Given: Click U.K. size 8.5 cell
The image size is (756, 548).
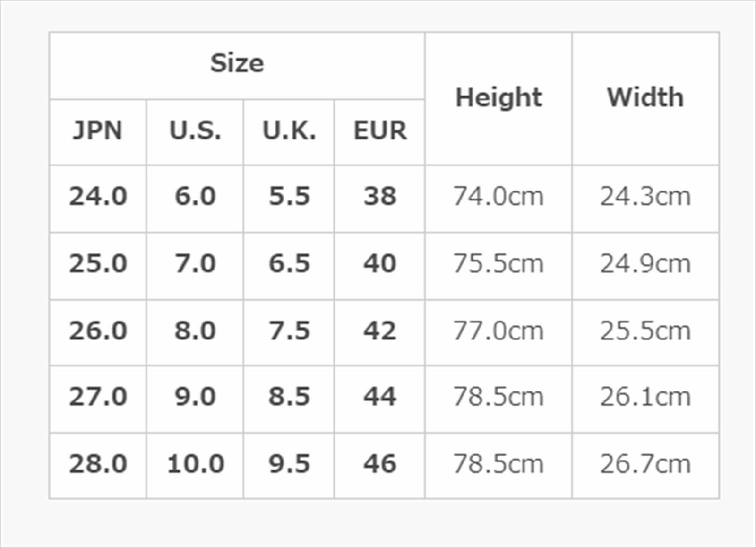Looking at the screenshot, I should [x=289, y=399].
